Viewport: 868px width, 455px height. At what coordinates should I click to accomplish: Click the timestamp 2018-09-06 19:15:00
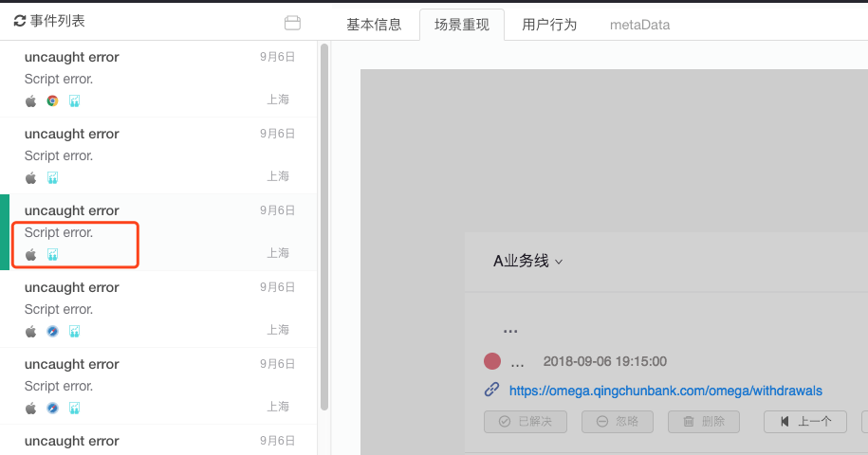604,361
